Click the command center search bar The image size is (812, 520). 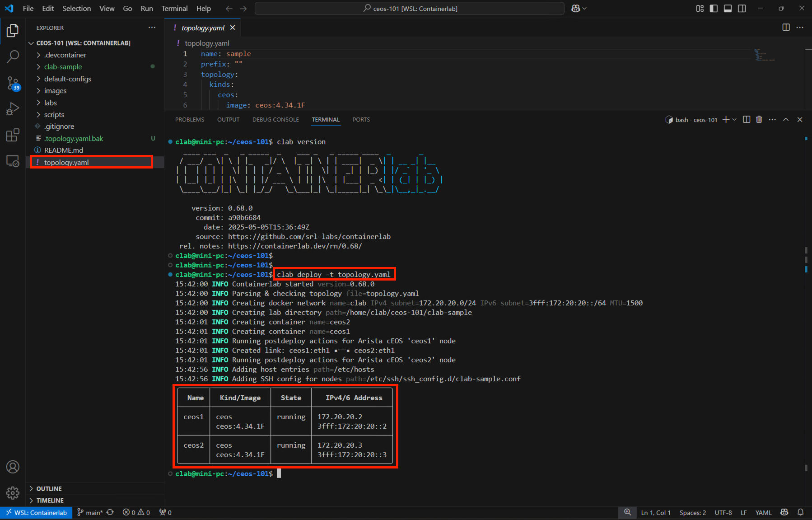409,8
